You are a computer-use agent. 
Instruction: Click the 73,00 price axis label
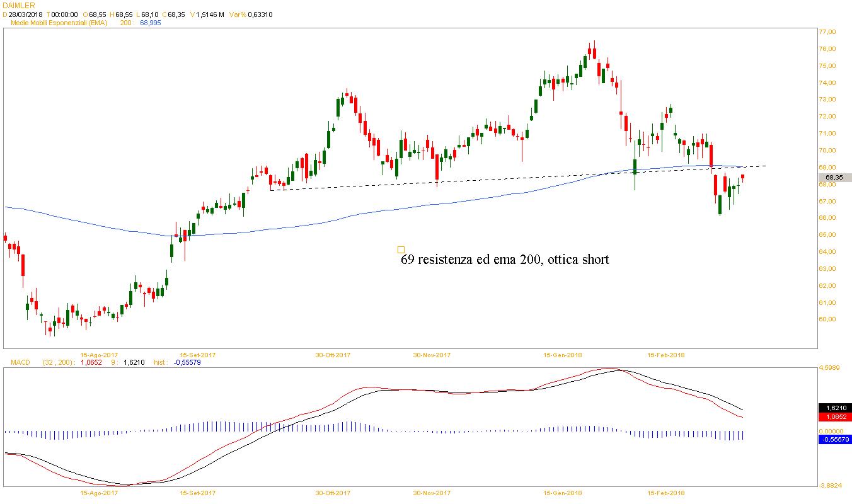[827, 100]
